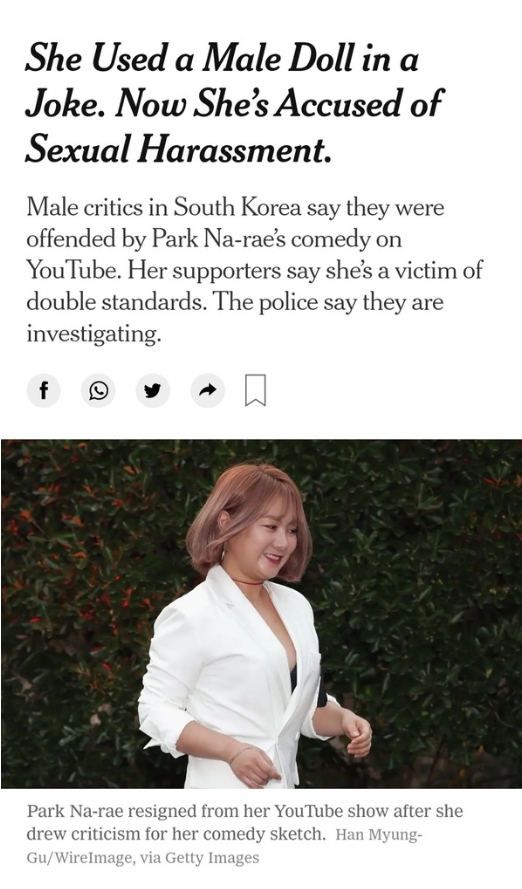Share the article via WhatsApp icon
This screenshot has width=522, height=889.
pos(98,390)
